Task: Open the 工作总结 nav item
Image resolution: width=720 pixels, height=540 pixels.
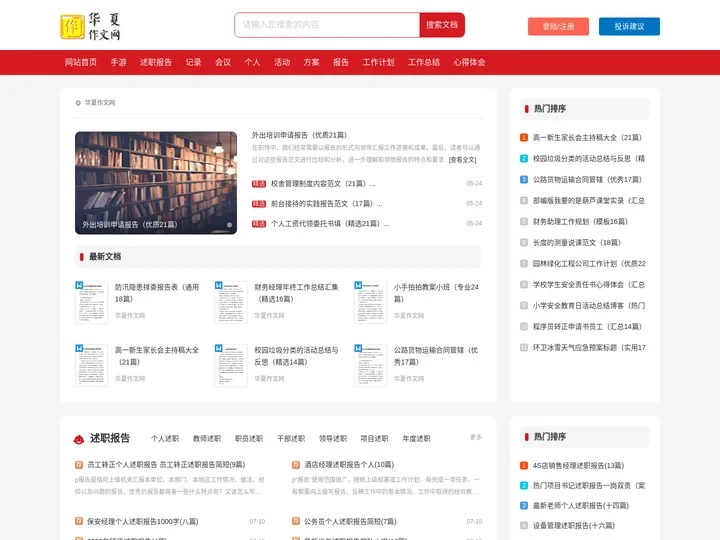Action: tap(424, 62)
